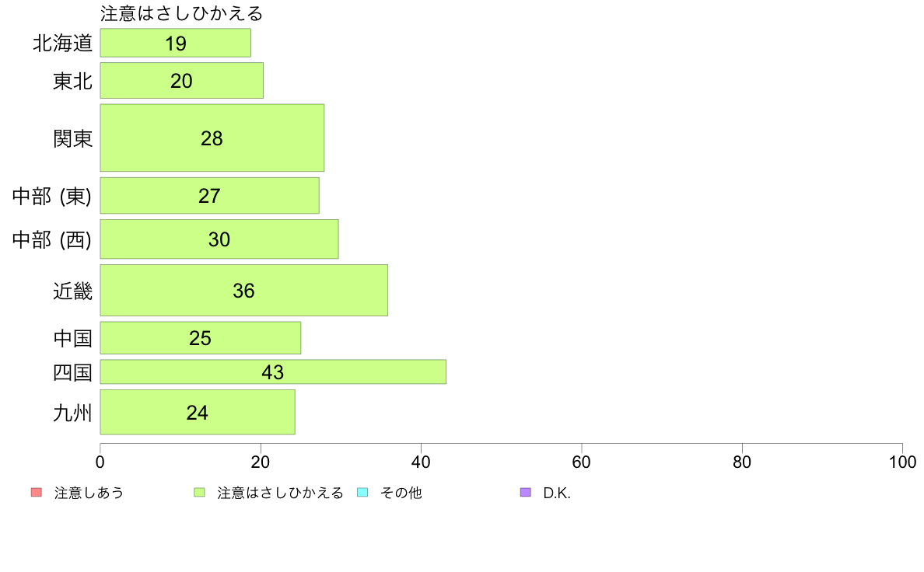Select the 中部 (西) bar showing 30
This screenshot has width=924, height=572.
(x=219, y=239)
